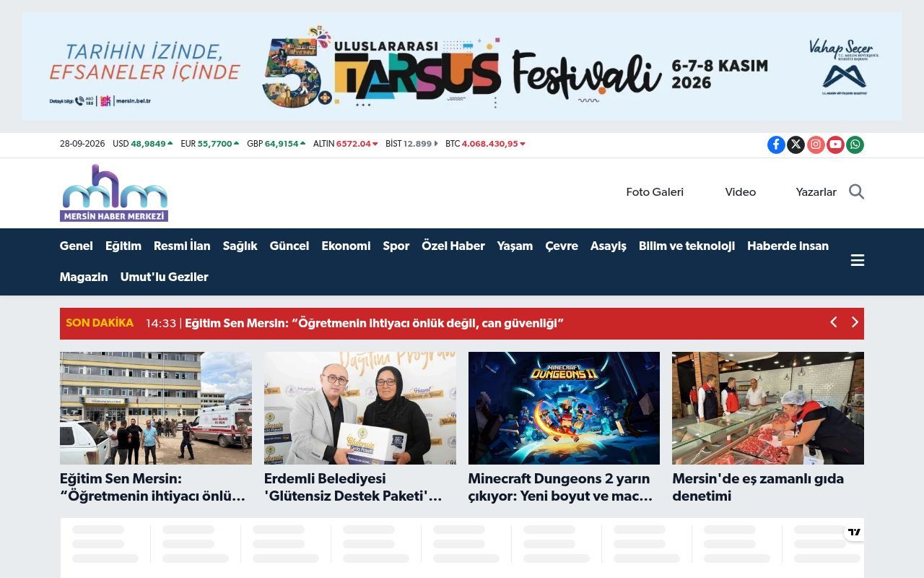
Task: Select the Yaşam menu item
Action: point(515,246)
